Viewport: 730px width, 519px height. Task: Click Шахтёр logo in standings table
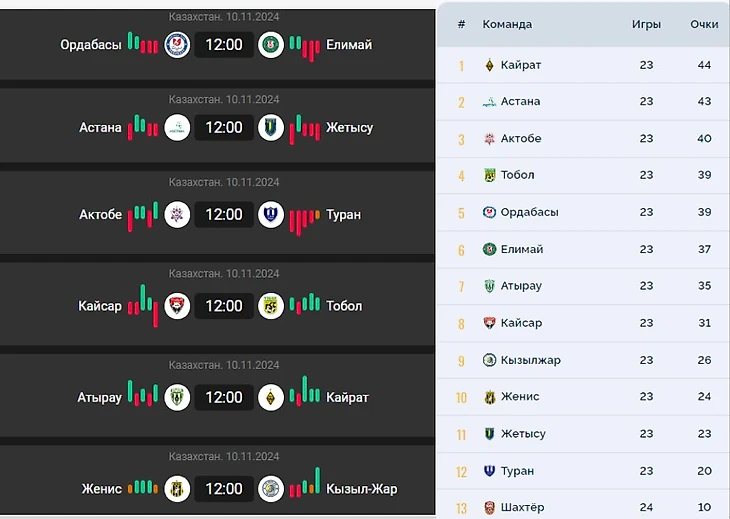point(489,508)
